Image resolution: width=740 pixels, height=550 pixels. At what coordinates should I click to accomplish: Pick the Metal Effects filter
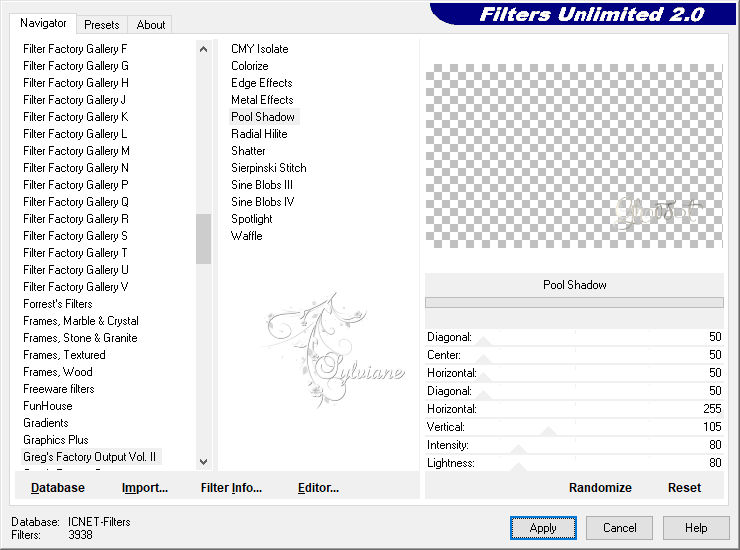[262, 100]
